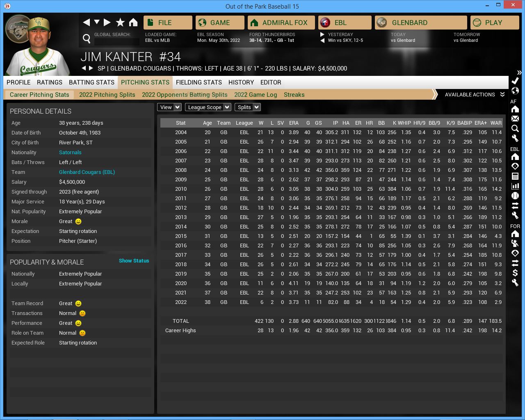Open the EBL bar chart statistics icon
The image size is (525, 420).
click(515, 186)
